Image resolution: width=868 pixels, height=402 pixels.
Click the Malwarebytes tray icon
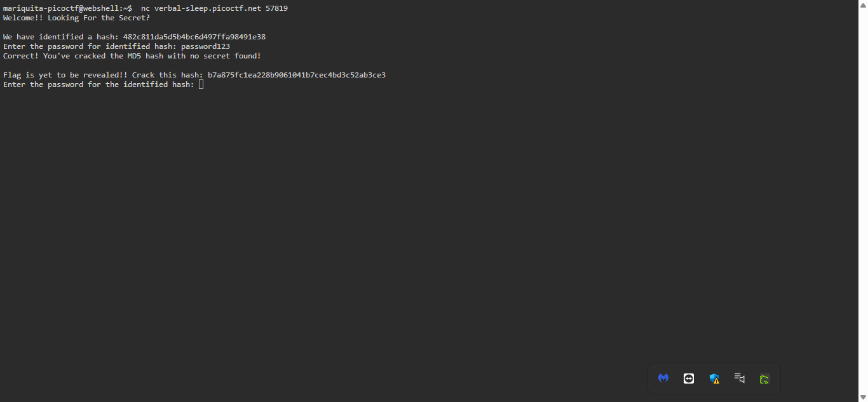coord(663,379)
